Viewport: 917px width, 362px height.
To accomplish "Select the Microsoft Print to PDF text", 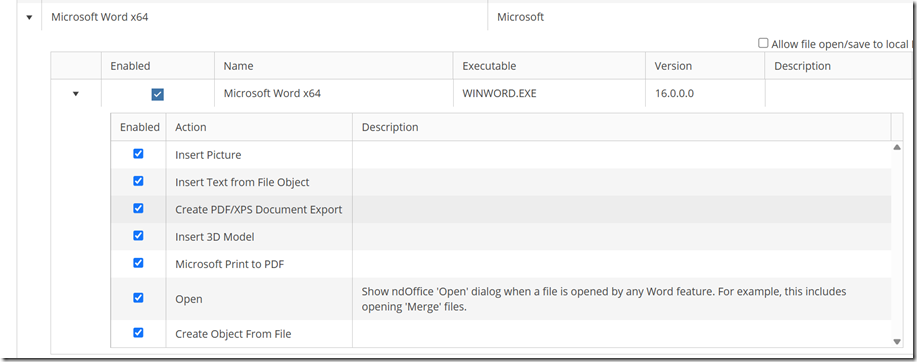I will (x=229, y=264).
